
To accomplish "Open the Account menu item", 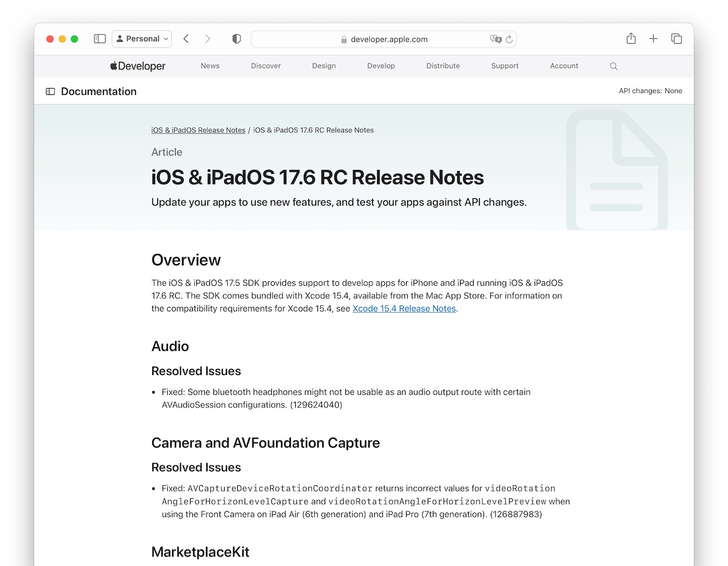I will pyautogui.click(x=564, y=66).
